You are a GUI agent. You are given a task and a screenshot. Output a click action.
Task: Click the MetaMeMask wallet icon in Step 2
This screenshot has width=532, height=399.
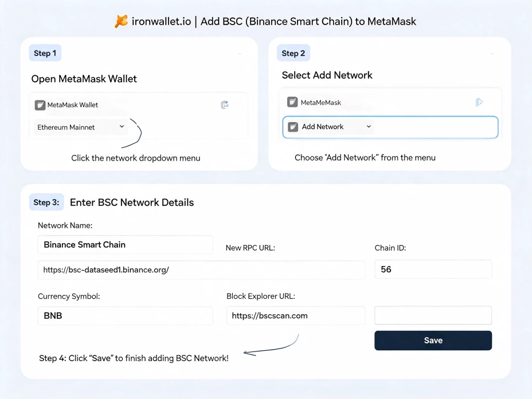coord(292,102)
